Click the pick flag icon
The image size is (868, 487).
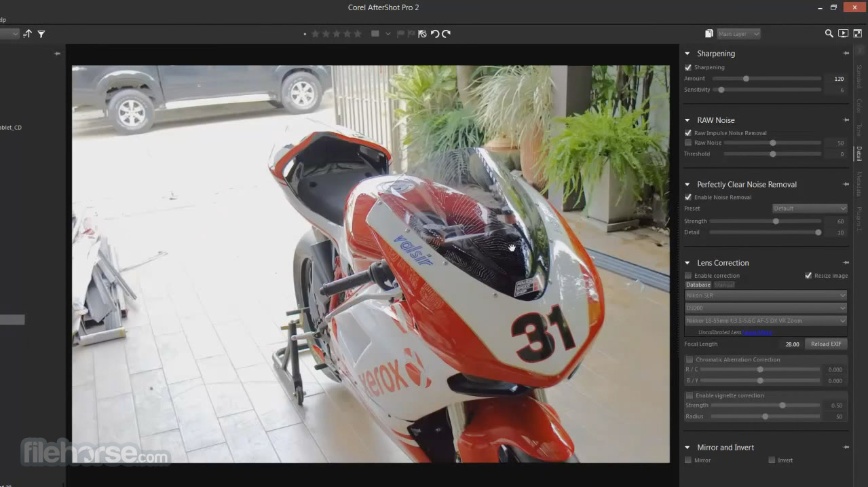400,33
